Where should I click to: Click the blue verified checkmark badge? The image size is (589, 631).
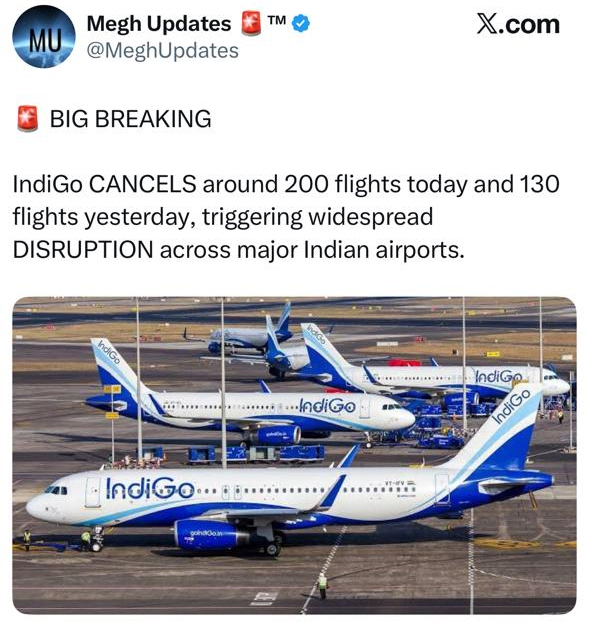(x=301, y=24)
